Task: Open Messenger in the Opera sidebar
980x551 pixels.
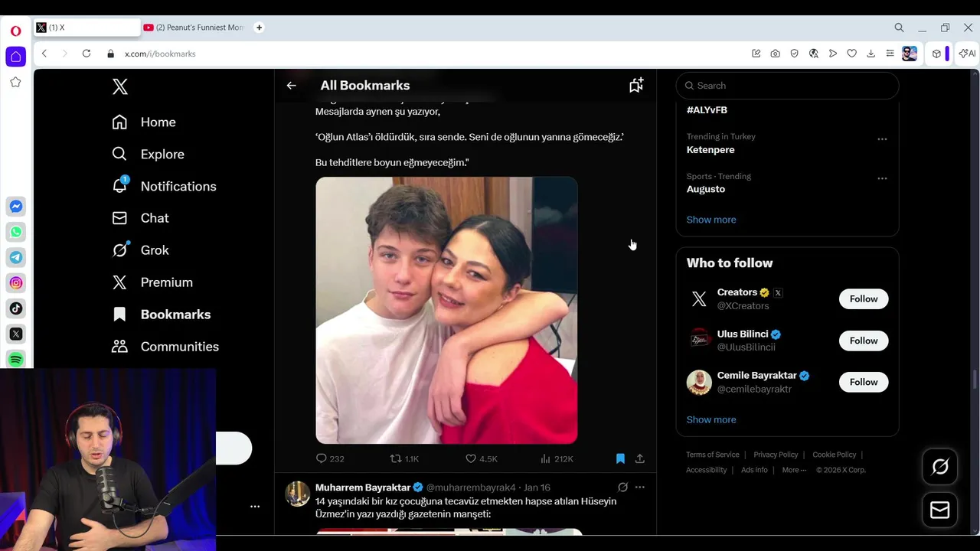Action: coord(15,207)
